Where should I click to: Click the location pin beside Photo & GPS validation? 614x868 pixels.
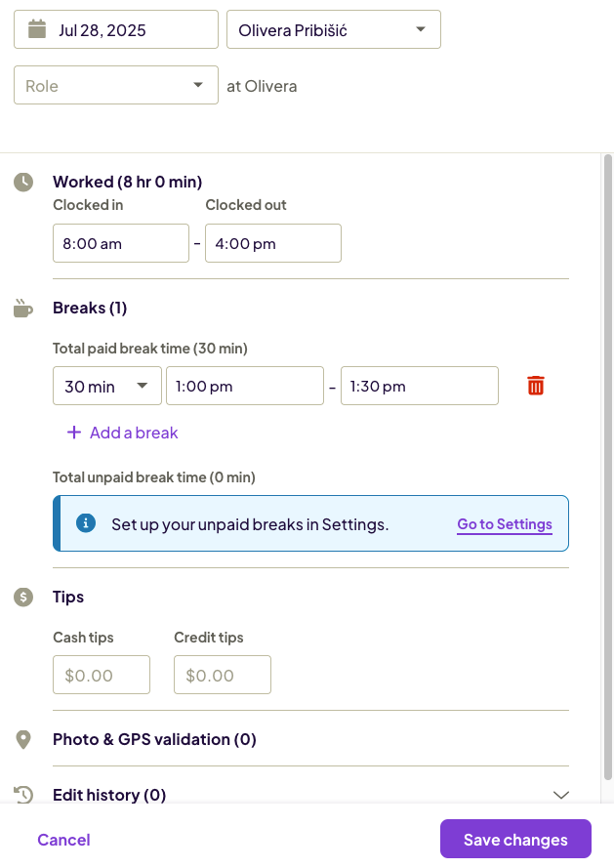pyautogui.click(x=23, y=739)
